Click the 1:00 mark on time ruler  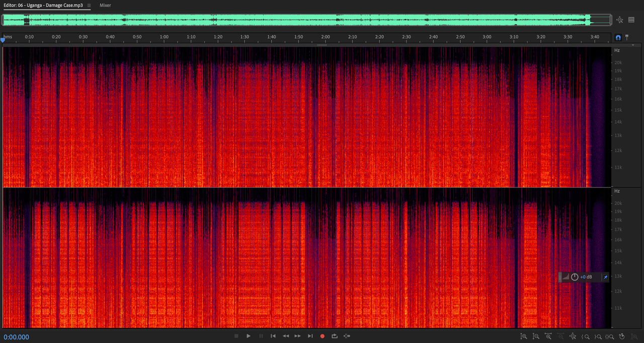(164, 37)
